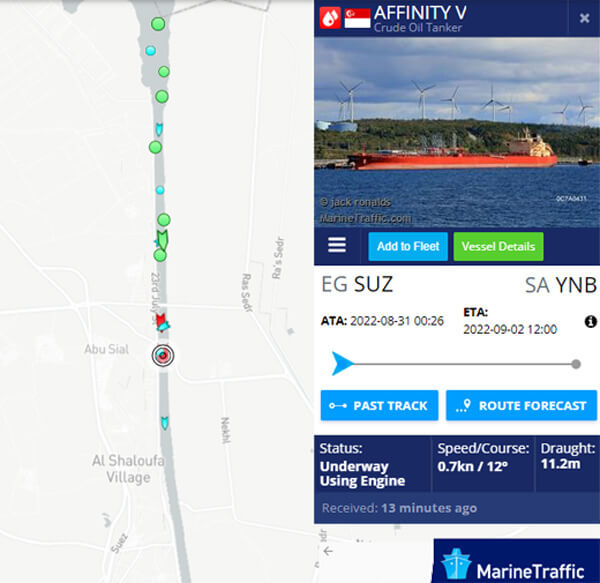Click the destination end dot on voyage line
Screen dimensions: 600x583
[576, 364]
